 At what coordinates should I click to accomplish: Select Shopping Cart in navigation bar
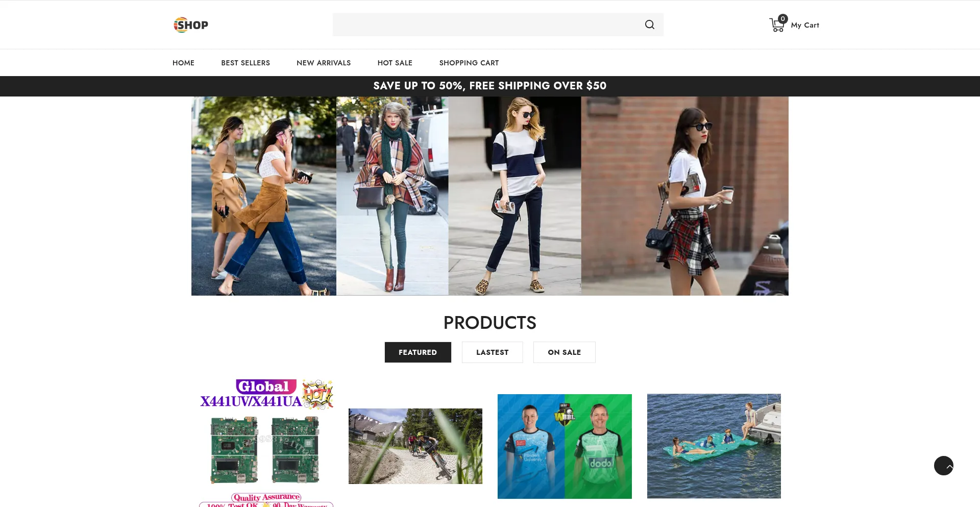[x=469, y=63]
